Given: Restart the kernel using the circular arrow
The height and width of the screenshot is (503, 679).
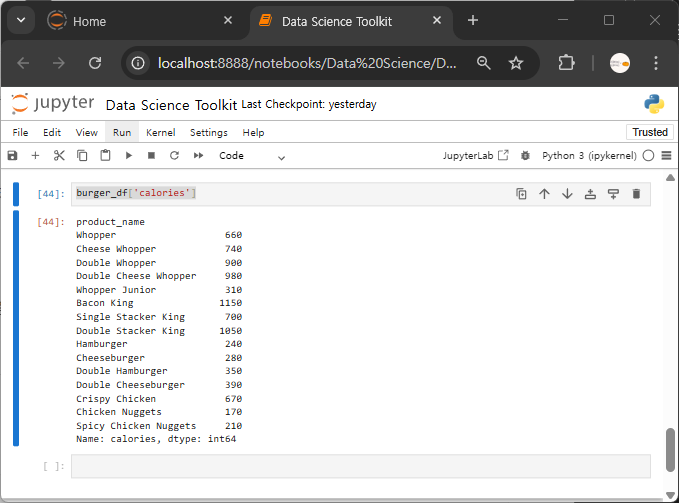Looking at the screenshot, I should (175, 155).
